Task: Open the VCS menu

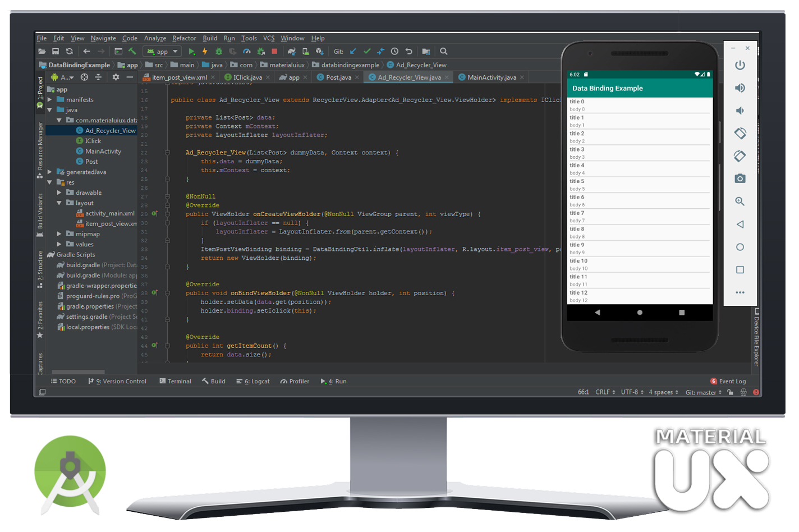Action: point(269,38)
